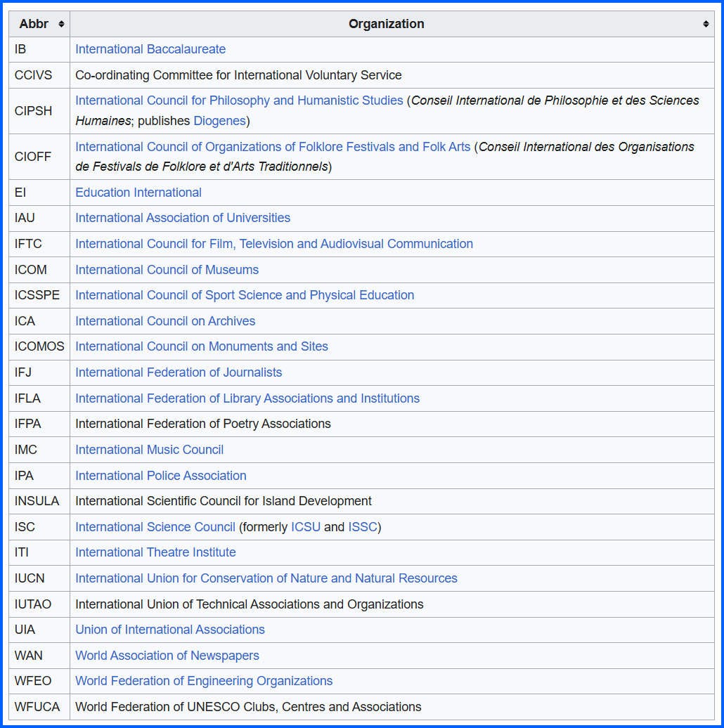Select International Federation of Poetry Associations text

click(x=203, y=424)
